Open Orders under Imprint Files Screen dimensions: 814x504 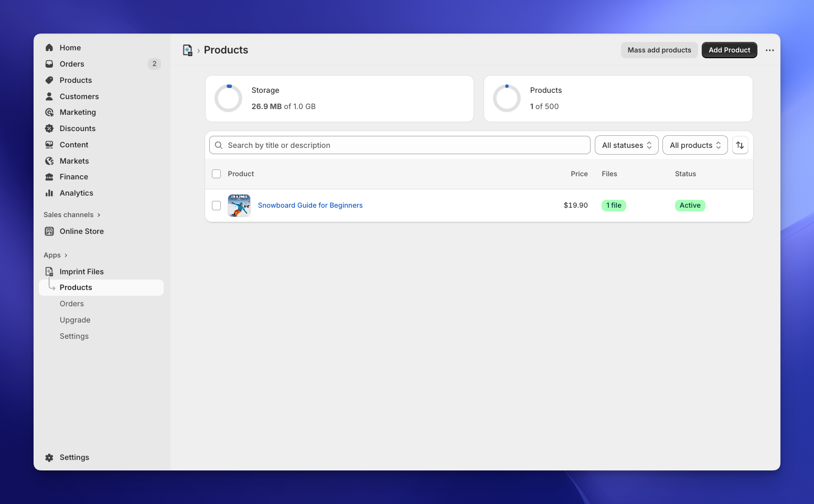point(72,304)
